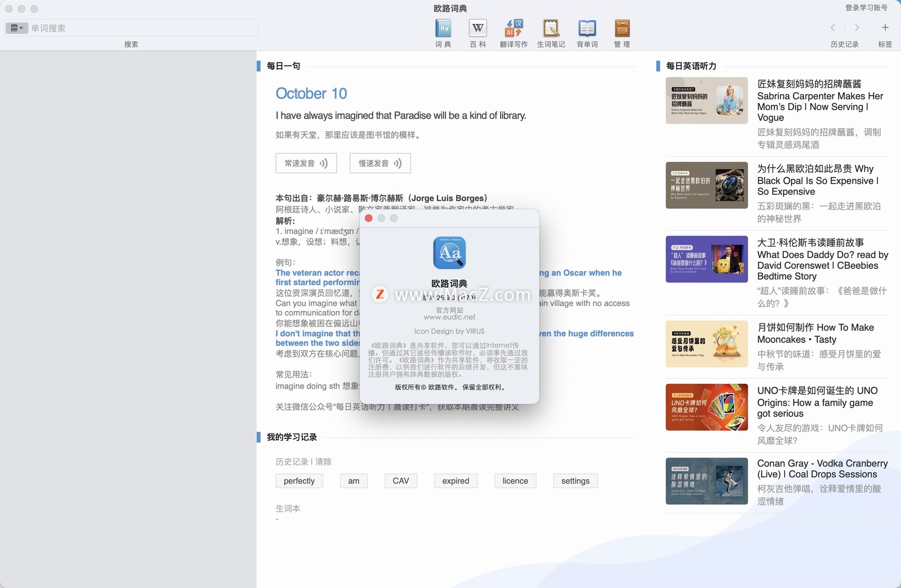Open the 词典 dictionary toolbar icon
Viewport: 901px width, 588px height.
tap(443, 29)
